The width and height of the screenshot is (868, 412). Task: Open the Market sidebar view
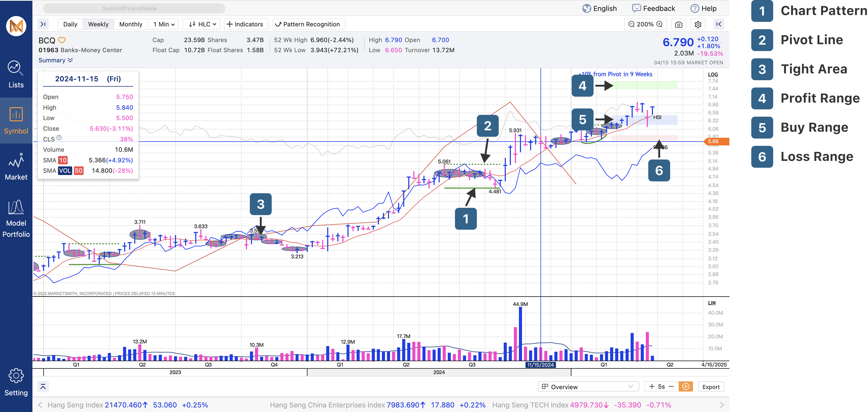pyautogui.click(x=16, y=167)
